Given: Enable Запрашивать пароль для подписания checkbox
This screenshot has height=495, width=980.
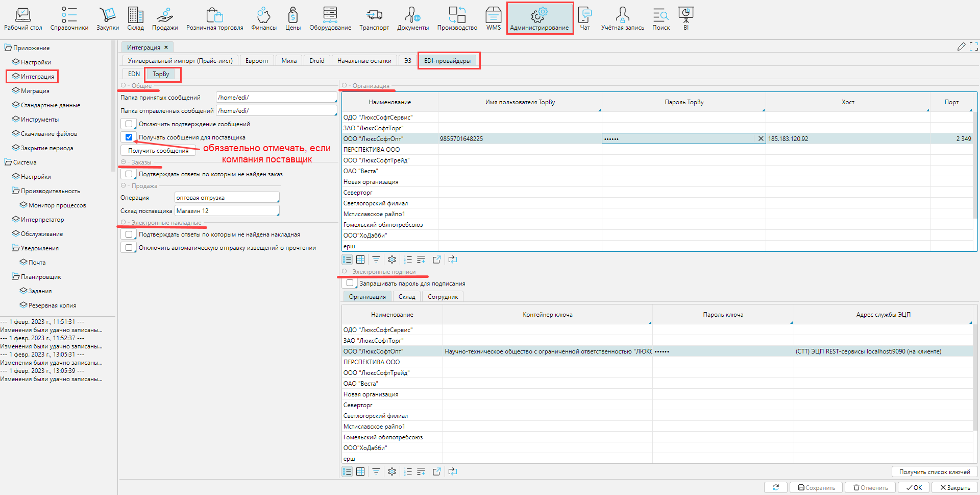Looking at the screenshot, I should [350, 284].
